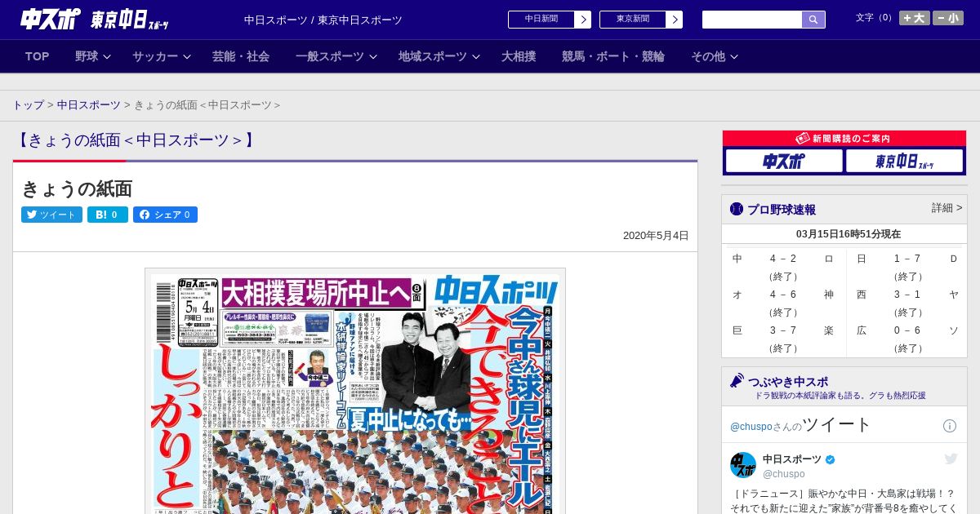Click the トップ breadcrumb link
This screenshot has width=980, height=514.
click(28, 105)
